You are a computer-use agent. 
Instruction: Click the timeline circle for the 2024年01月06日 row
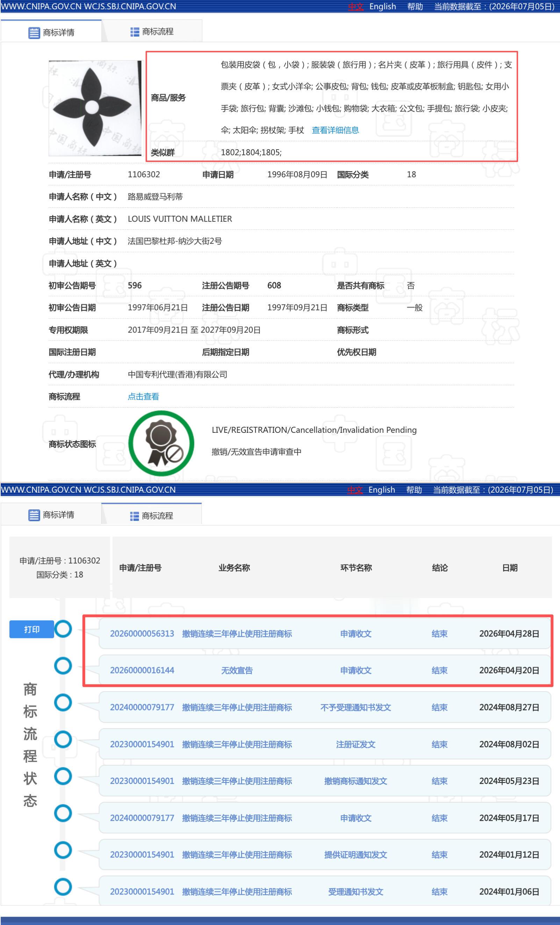pyautogui.click(x=63, y=887)
